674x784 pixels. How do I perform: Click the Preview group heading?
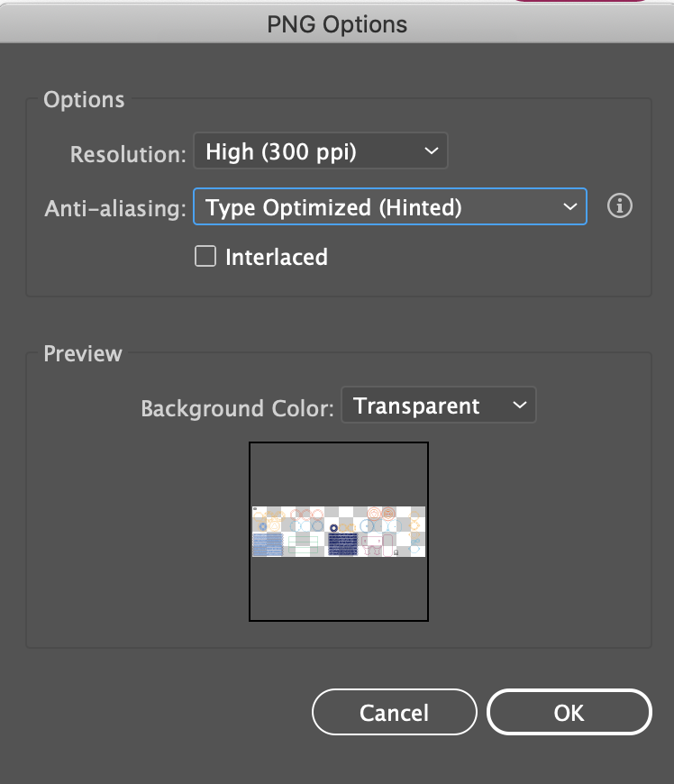(x=83, y=353)
